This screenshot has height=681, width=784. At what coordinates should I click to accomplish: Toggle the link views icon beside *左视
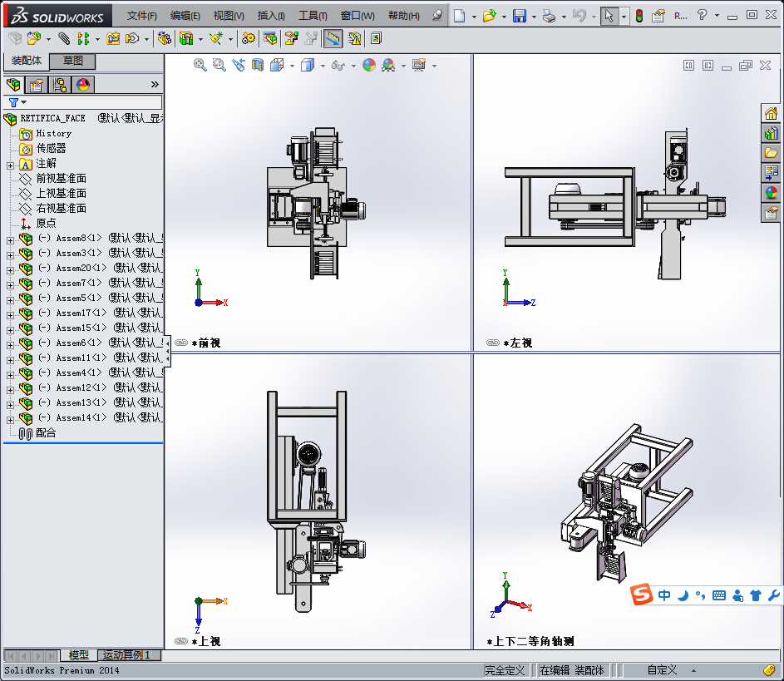[x=493, y=343]
